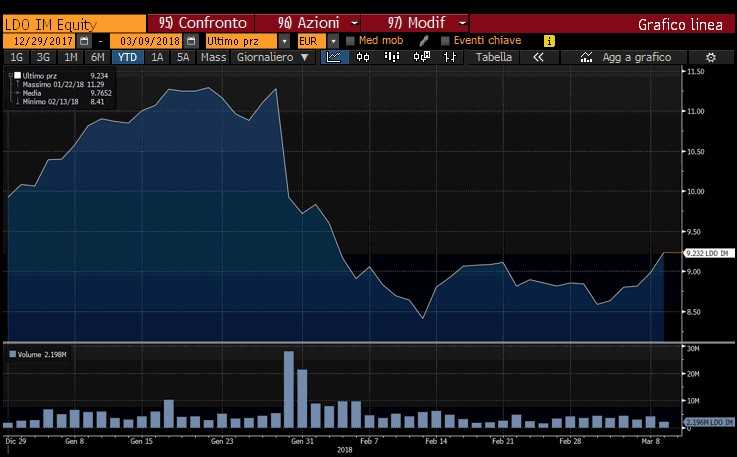Expand the Modif menu arrow

[x=463, y=23]
